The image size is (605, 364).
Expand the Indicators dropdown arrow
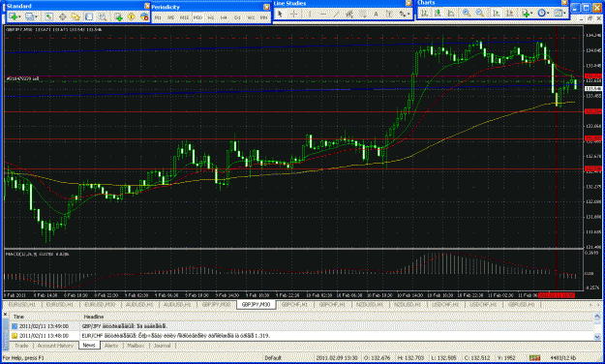531,14
